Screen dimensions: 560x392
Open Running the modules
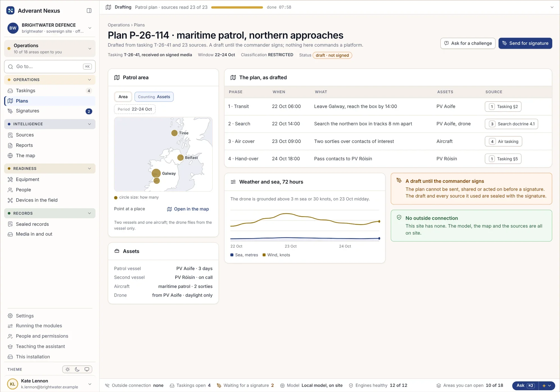50,326
